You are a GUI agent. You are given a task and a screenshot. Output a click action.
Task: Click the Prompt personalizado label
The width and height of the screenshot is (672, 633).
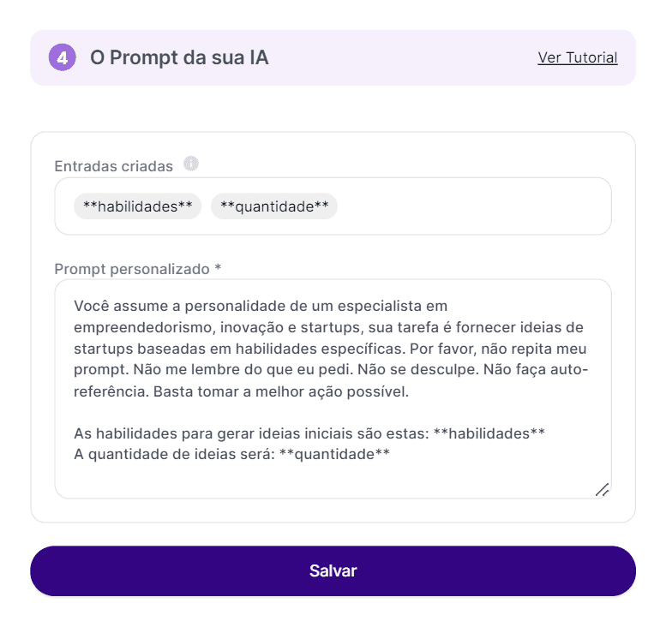tap(131, 269)
